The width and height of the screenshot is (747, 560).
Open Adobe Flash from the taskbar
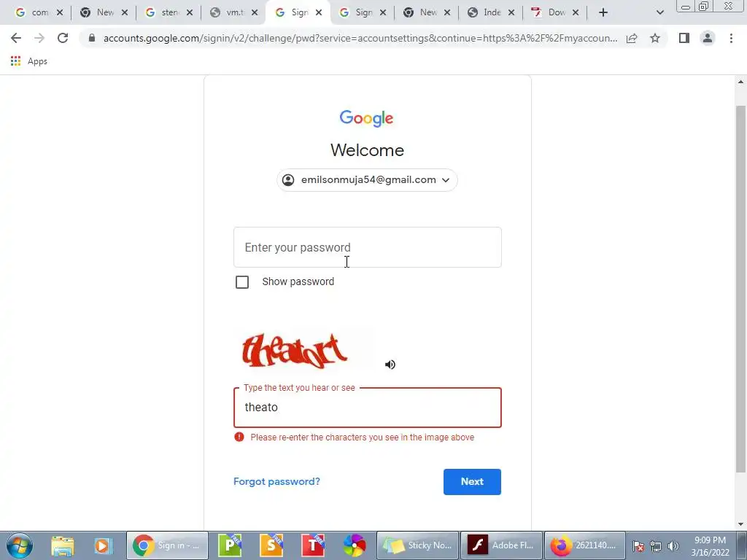tap(501, 545)
